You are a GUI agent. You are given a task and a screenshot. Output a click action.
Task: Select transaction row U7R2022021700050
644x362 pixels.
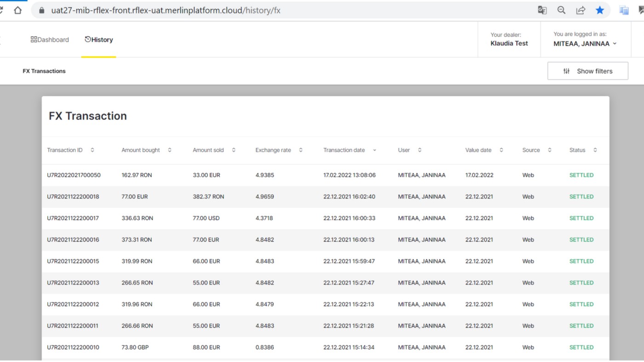[x=74, y=175]
